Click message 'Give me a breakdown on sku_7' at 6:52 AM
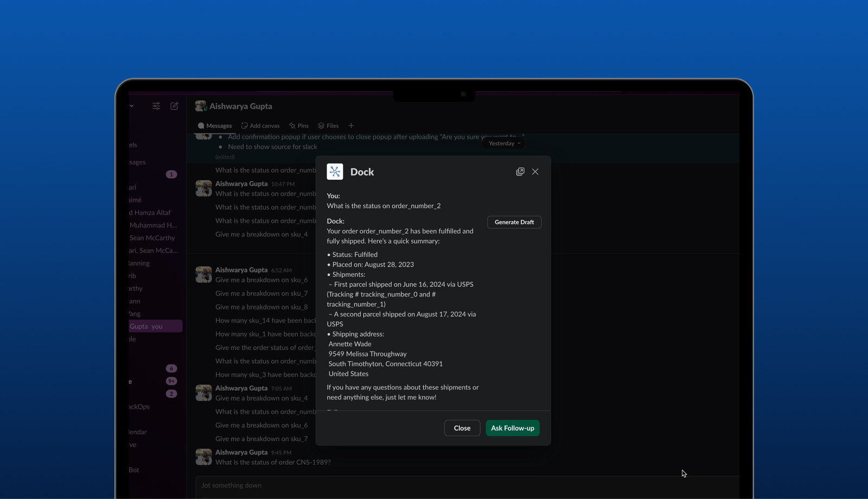 (x=261, y=293)
